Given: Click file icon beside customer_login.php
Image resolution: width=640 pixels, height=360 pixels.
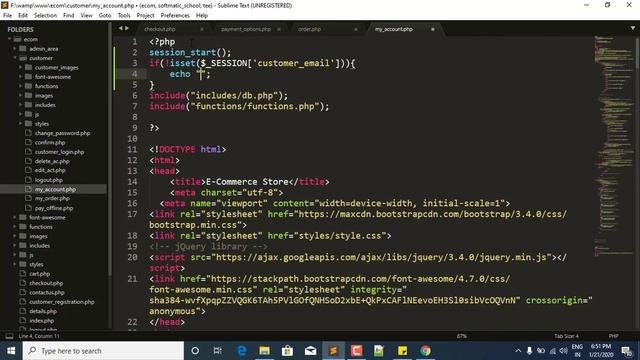Looking at the screenshot, I should pos(28,151).
